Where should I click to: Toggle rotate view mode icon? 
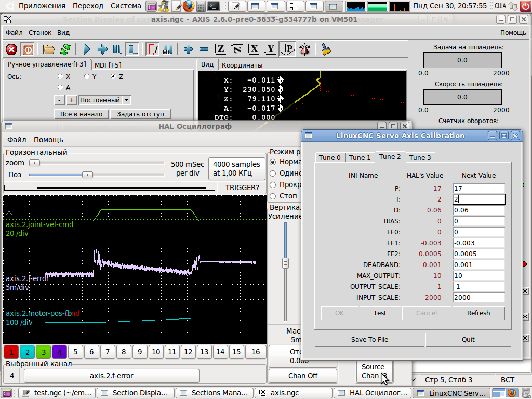(304, 49)
